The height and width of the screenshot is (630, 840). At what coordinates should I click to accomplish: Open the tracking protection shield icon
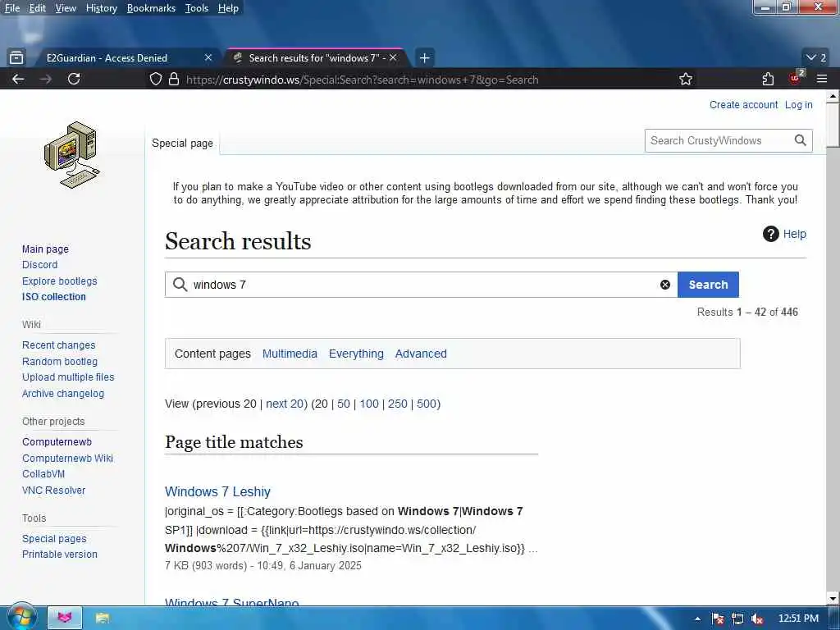pyautogui.click(x=155, y=80)
